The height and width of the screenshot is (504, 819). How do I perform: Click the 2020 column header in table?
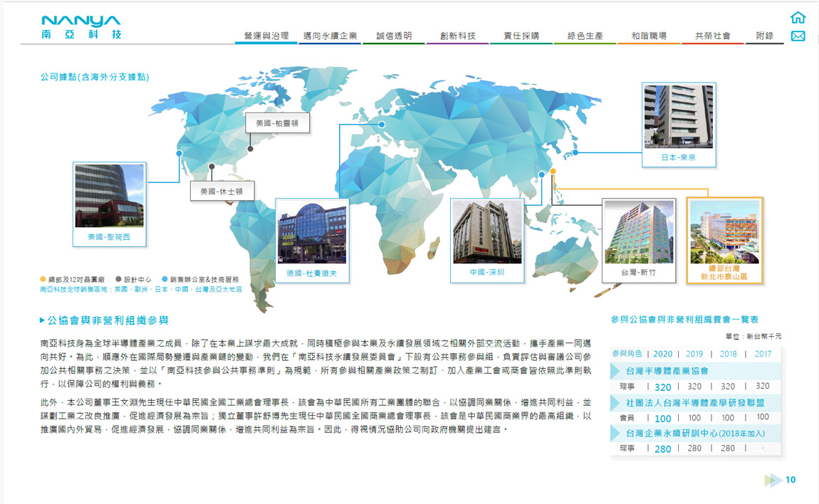(x=662, y=354)
